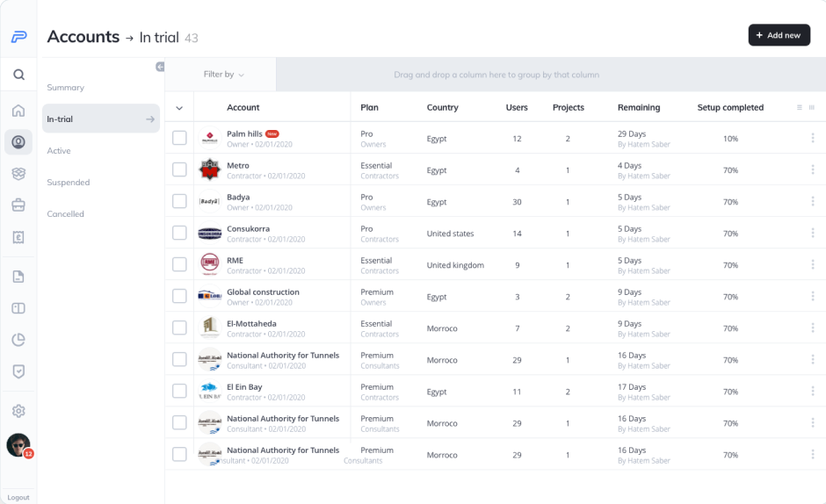Collapse the side panel with arrow icon
The image size is (826, 504).
pyautogui.click(x=160, y=67)
